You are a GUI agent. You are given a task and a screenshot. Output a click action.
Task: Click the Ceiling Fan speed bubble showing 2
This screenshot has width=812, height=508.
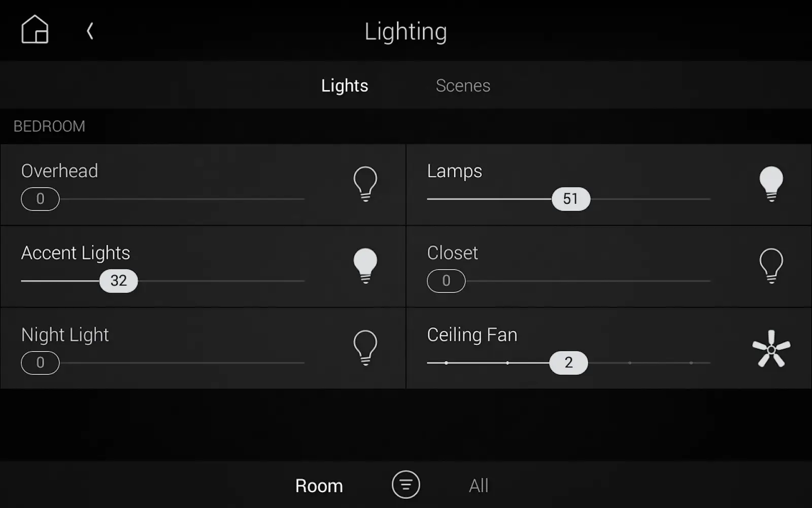point(569,363)
